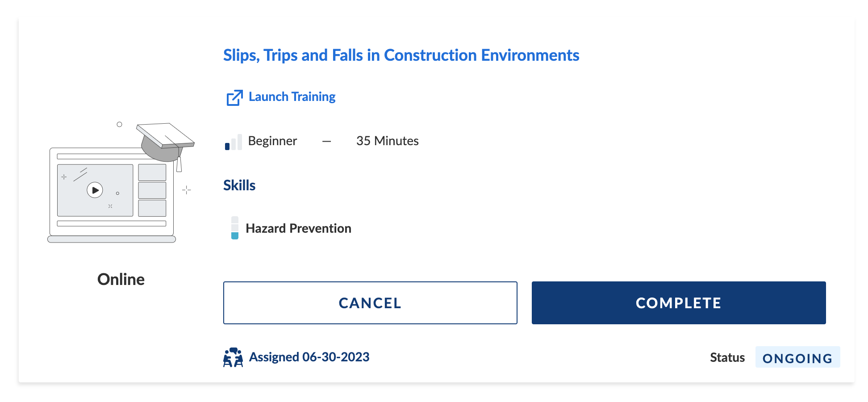The image size is (868, 402).
Task: Select the Beginner level label
Action: pyautogui.click(x=272, y=141)
